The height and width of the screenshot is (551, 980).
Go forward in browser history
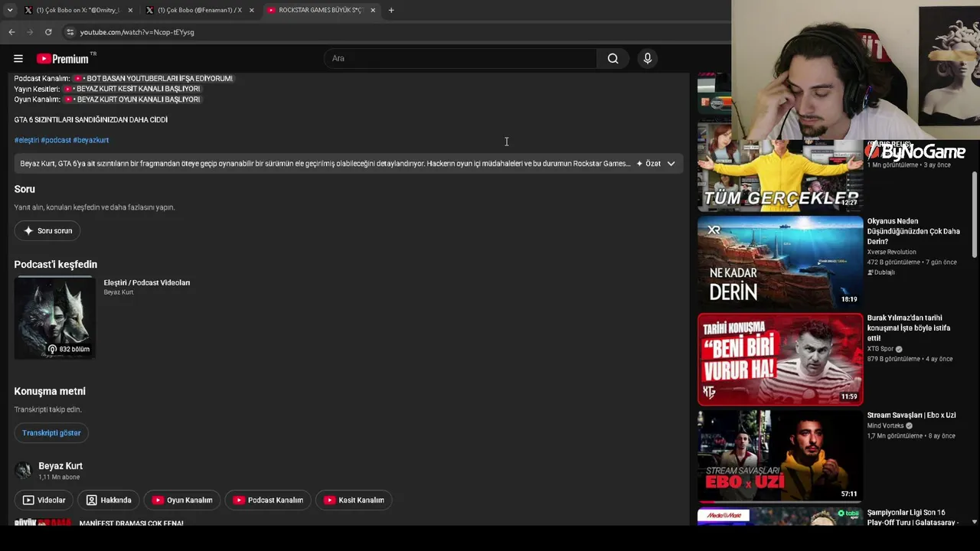tap(30, 32)
